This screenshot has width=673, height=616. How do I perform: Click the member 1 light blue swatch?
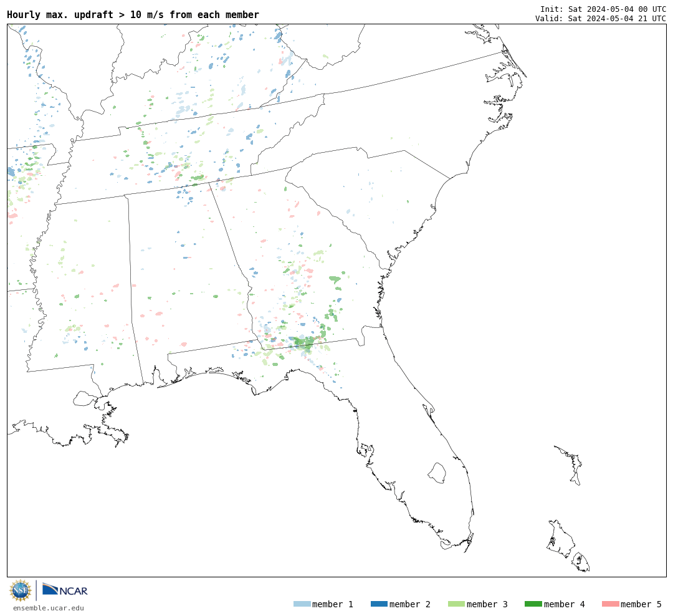tap(302, 604)
